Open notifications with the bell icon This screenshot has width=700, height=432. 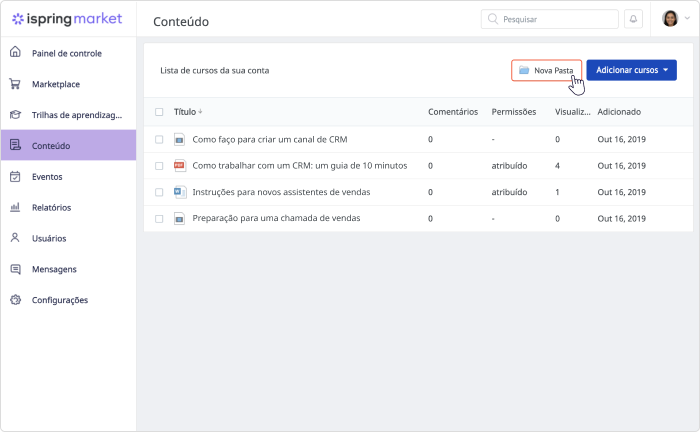click(633, 19)
